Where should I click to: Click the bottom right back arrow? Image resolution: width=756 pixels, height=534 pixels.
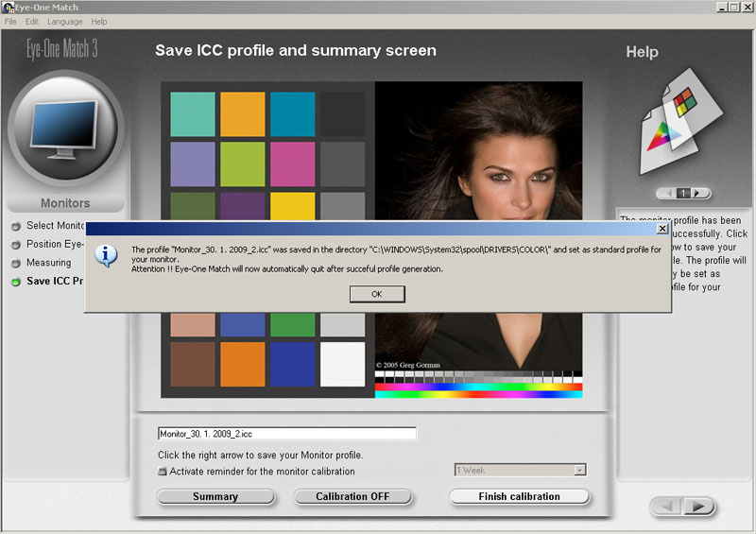[667, 506]
